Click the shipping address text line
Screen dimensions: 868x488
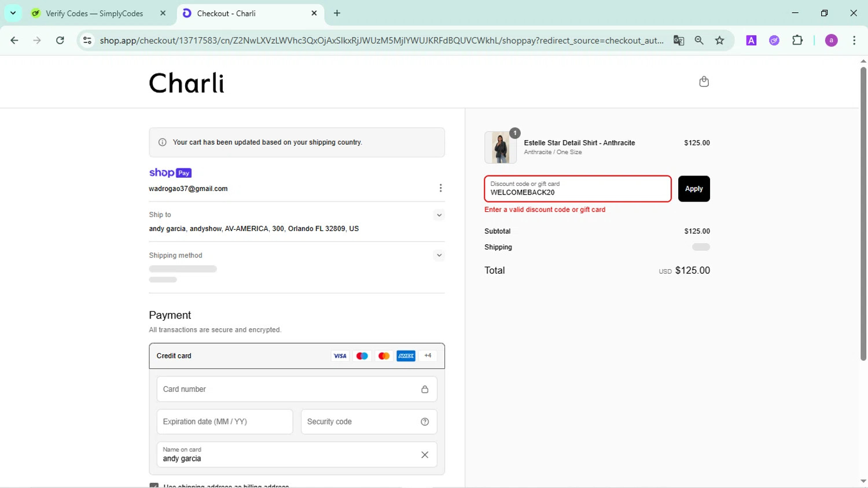coord(253,229)
